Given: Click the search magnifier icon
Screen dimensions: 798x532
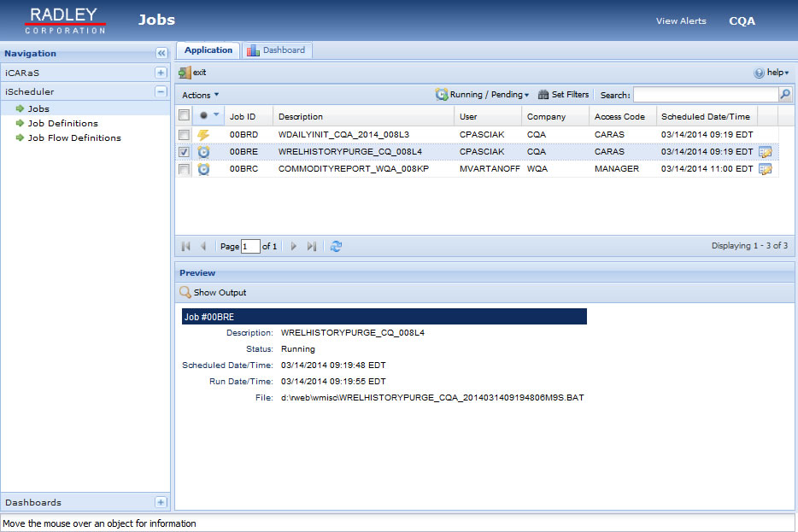Looking at the screenshot, I should click(x=784, y=94).
